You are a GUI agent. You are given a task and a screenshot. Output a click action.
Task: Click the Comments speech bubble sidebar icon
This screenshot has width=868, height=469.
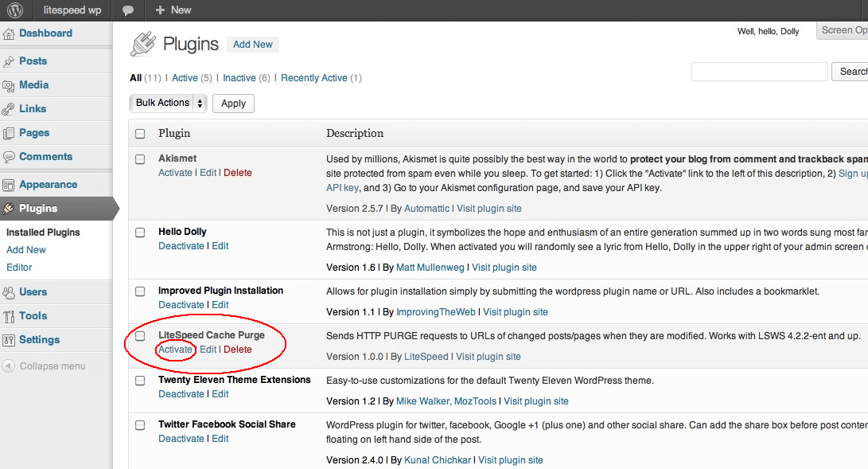tap(8, 157)
